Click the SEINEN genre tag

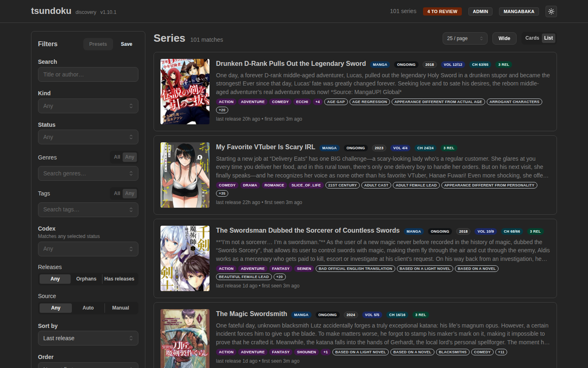304,269
